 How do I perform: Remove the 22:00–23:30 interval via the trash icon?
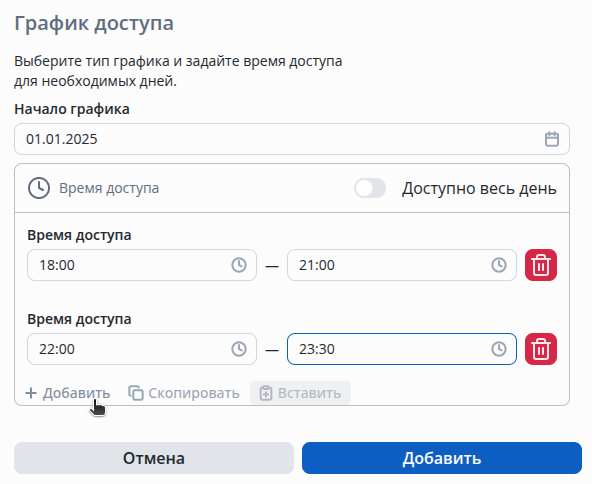click(x=541, y=349)
